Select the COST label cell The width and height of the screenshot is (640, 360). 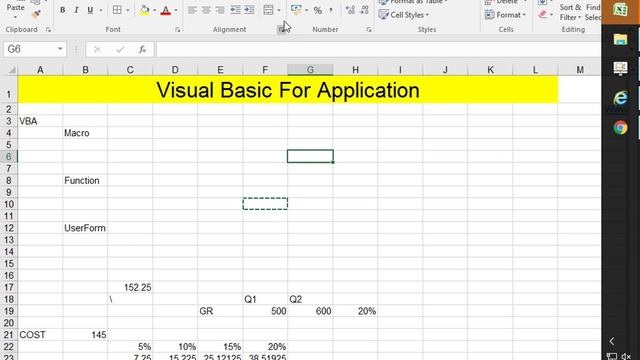pos(40,335)
